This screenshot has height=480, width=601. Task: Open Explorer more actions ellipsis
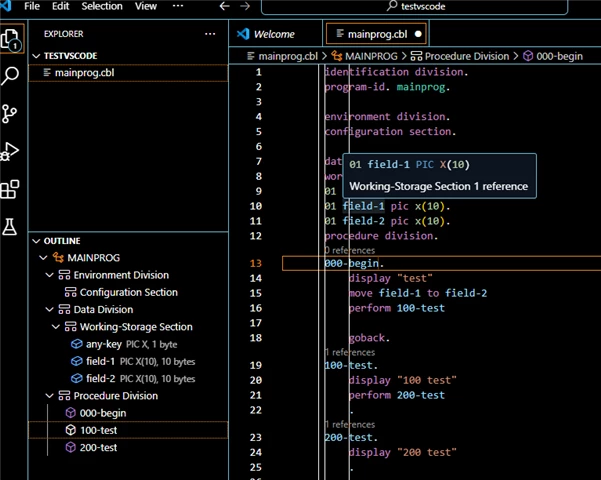tap(210, 34)
